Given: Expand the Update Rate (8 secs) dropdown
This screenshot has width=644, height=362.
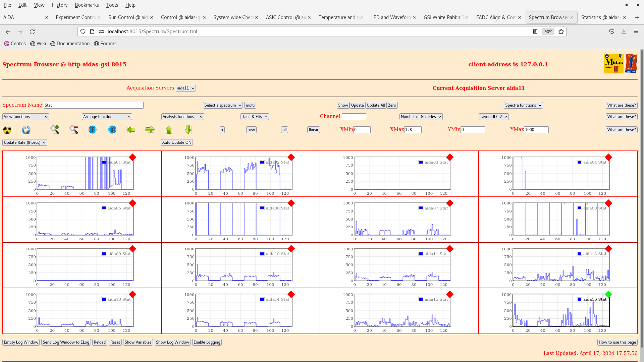Looking at the screenshot, I should click(x=25, y=142).
